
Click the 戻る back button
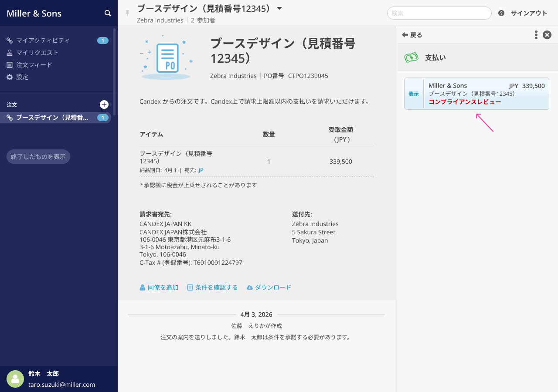(412, 35)
